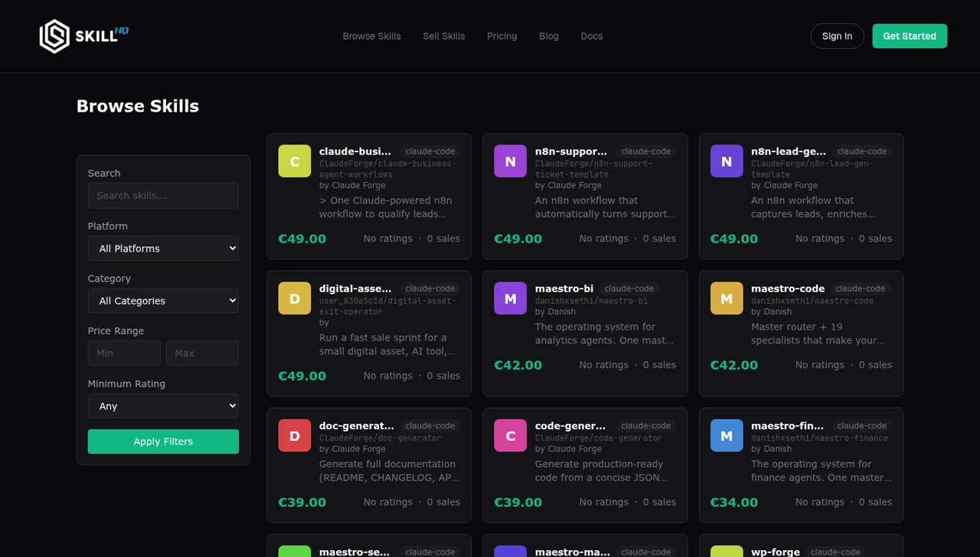Screen dimensions: 980x557
Task: Open the Category dropdown
Action: [x=163, y=301]
